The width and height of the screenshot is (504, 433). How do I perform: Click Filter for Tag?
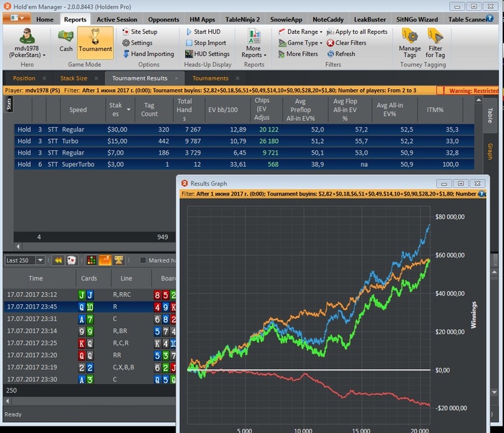[x=435, y=43]
